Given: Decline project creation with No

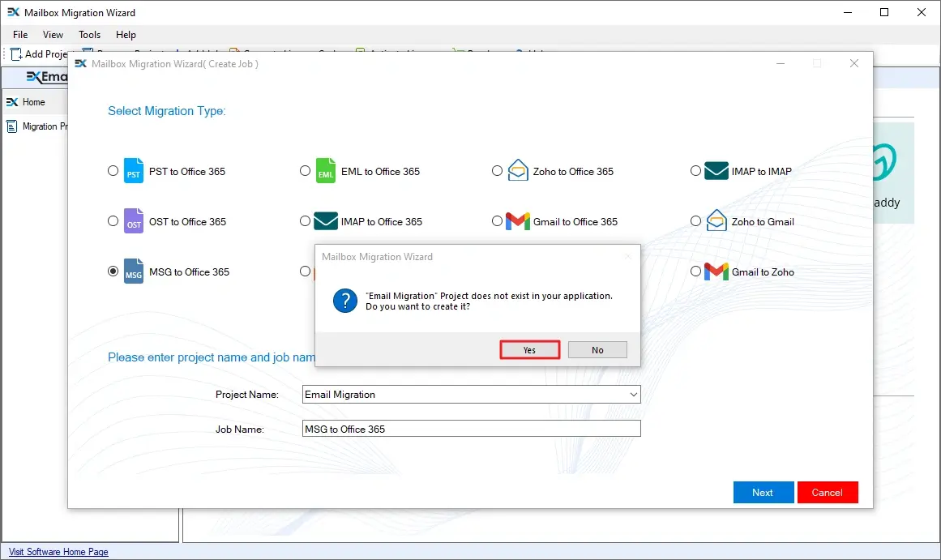Looking at the screenshot, I should point(597,350).
